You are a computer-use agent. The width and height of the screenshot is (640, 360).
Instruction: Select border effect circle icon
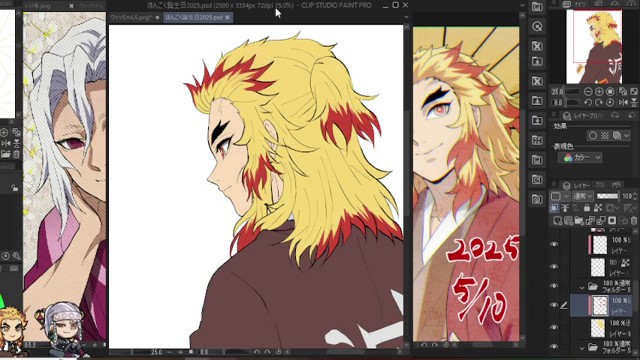tap(593, 136)
